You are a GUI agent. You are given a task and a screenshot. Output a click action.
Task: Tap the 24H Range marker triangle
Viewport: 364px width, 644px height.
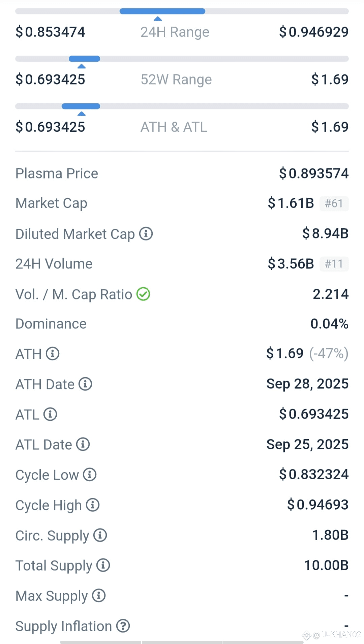point(158,19)
